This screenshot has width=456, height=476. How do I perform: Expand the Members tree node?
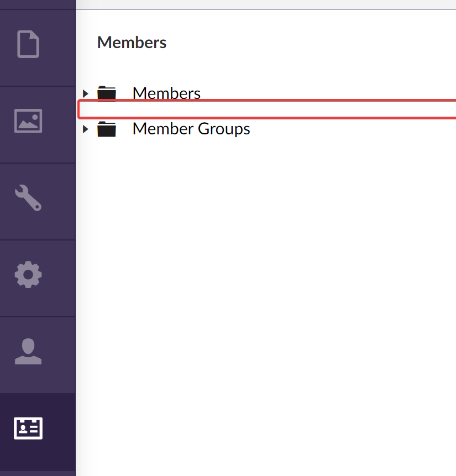tap(86, 93)
